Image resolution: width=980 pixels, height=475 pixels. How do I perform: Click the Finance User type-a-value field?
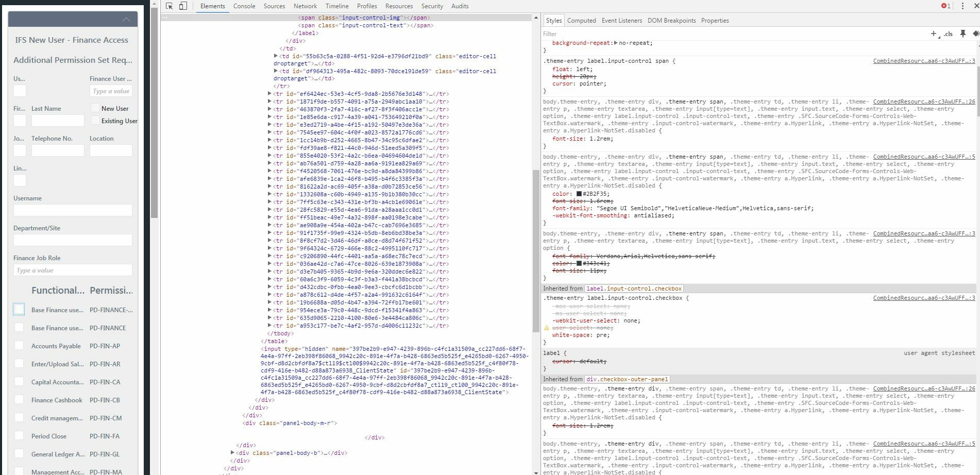pyautogui.click(x=111, y=91)
